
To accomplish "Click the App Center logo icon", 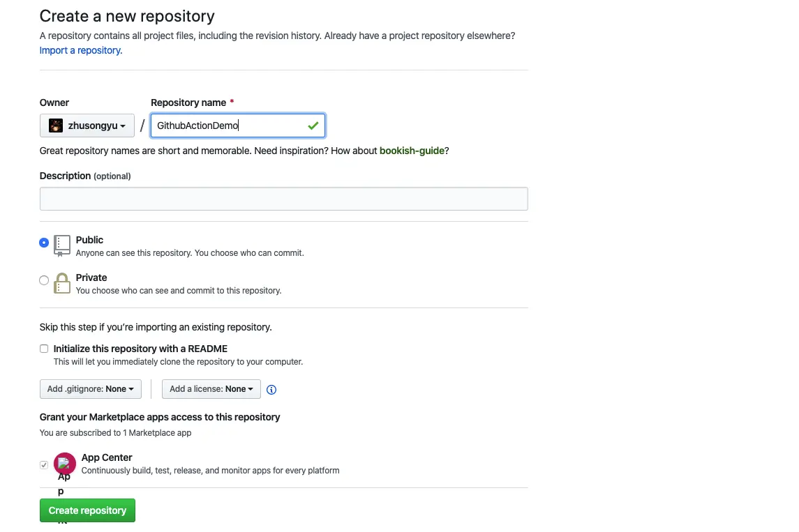I will pos(65,463).
